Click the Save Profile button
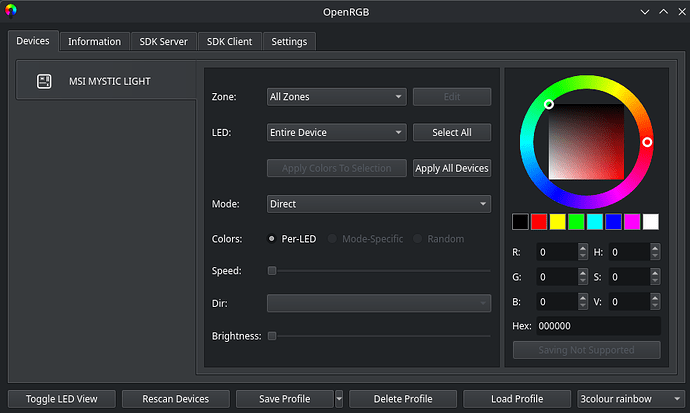Viewport: 690px width, 413px height. point(285,399)
